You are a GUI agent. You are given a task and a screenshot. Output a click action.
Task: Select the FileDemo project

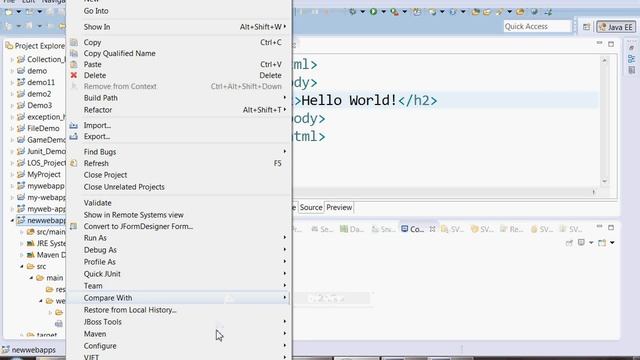[x=43, y=129]
